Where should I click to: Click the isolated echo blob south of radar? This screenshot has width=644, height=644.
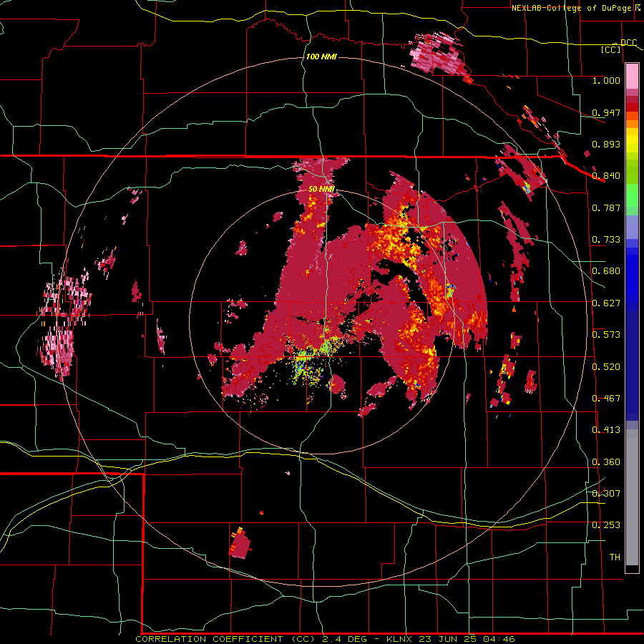(240, 543)
